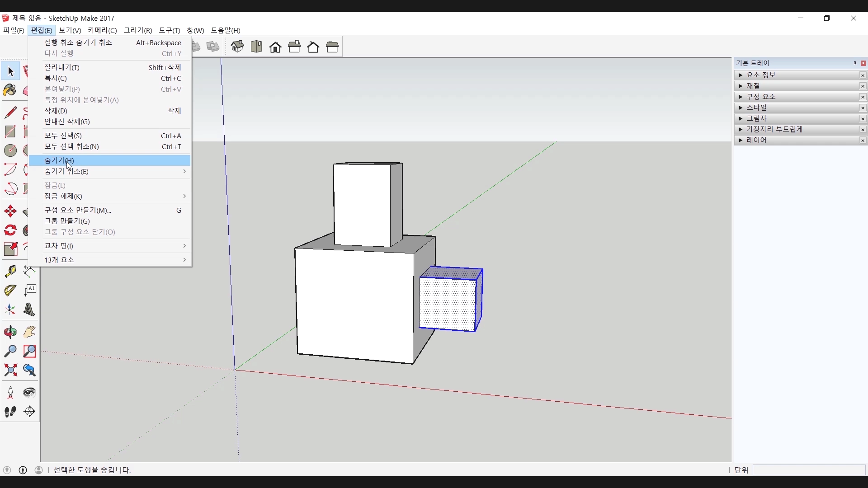Viewport: 868px width, 488px height.
Task: Click the 단위 measurements input box
Action: coord(808,470)
